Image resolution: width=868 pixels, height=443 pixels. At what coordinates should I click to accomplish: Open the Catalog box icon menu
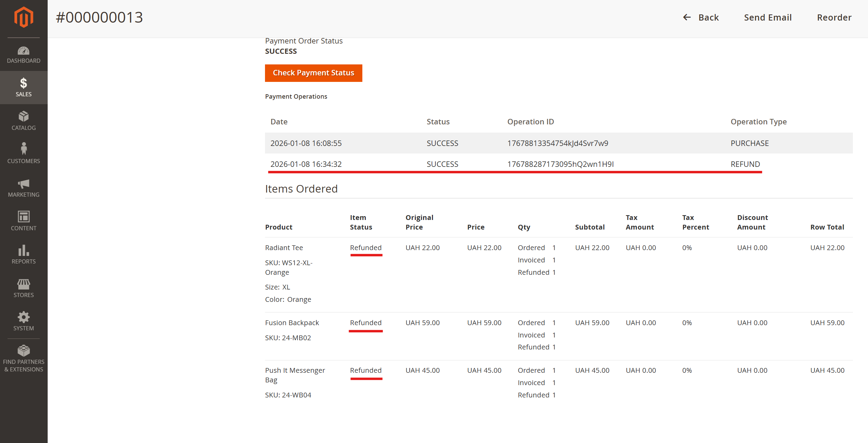pyautogui.click(x=24, y=116)
